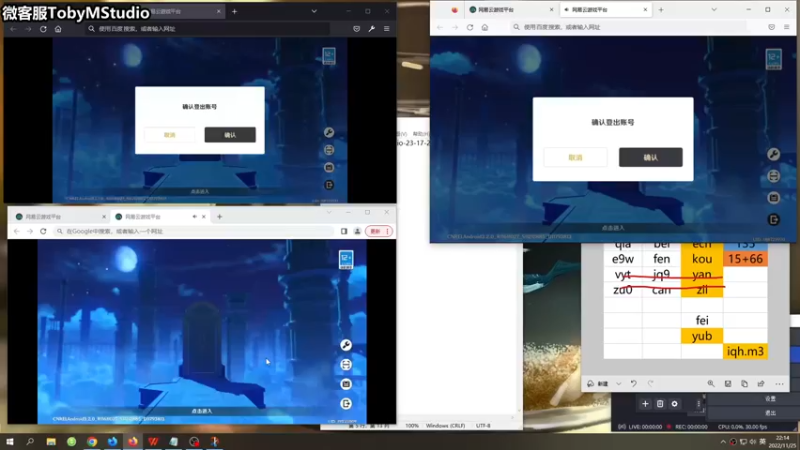Click the logout icon in dark Firefox game
This screenshot has width=800, height=450.
pyautogui.click(x=329, y=185)
